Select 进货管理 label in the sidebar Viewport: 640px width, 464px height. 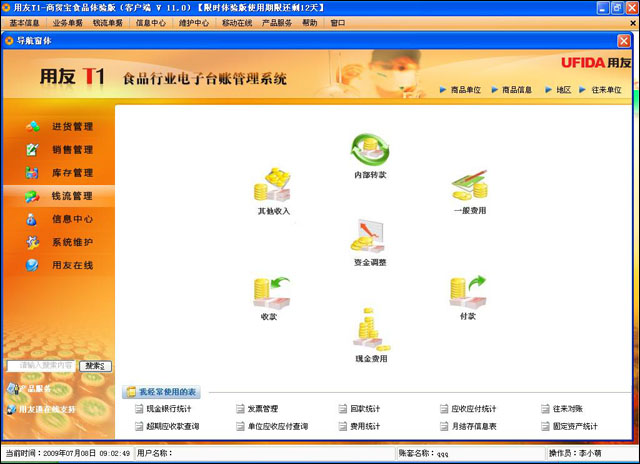click(73, 127)
